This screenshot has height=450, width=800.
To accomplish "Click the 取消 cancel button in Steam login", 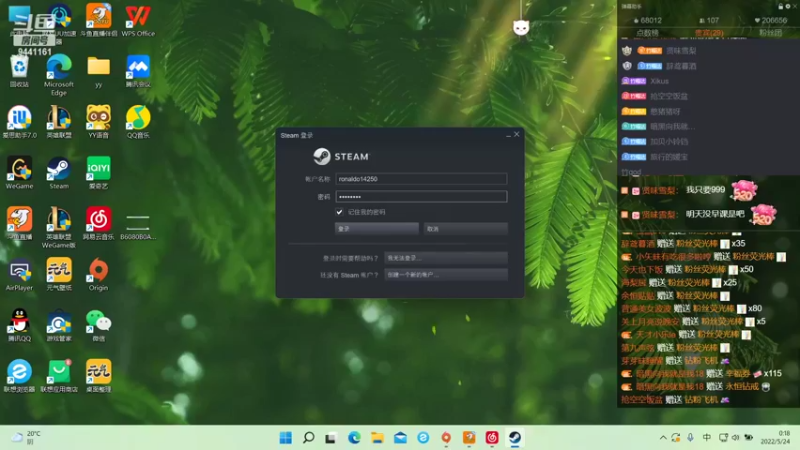I will pos(465,229).
